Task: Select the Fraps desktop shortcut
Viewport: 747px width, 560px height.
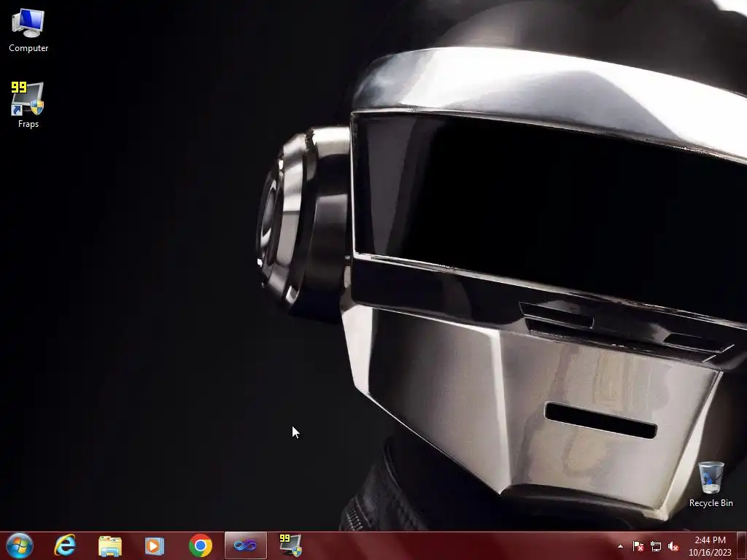Action: click(28, 105)
